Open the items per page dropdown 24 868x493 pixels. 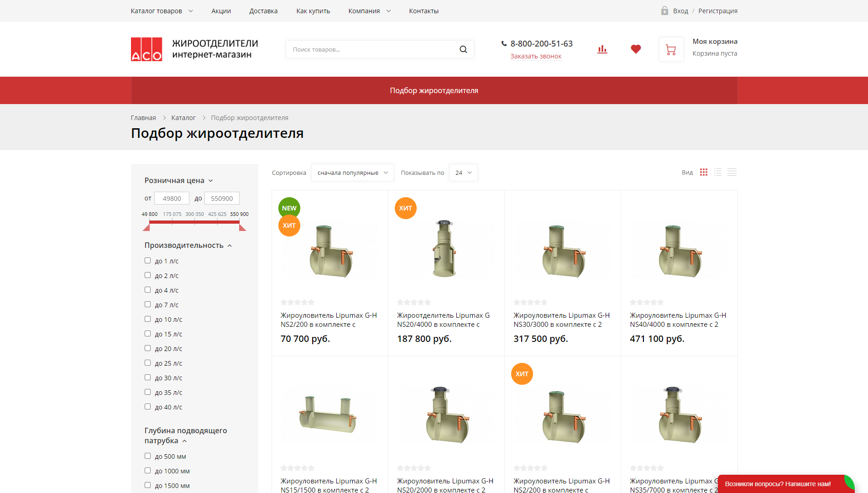pyautogui.click(x=463, y=173)
